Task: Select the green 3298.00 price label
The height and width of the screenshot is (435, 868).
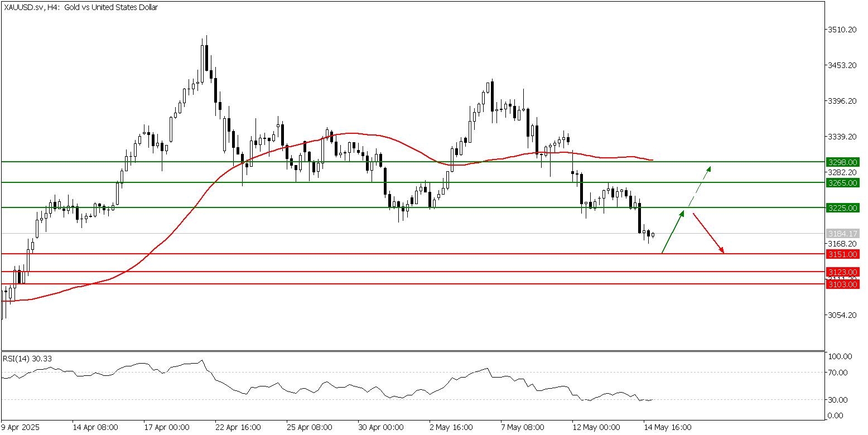Action: coord(842,162)
